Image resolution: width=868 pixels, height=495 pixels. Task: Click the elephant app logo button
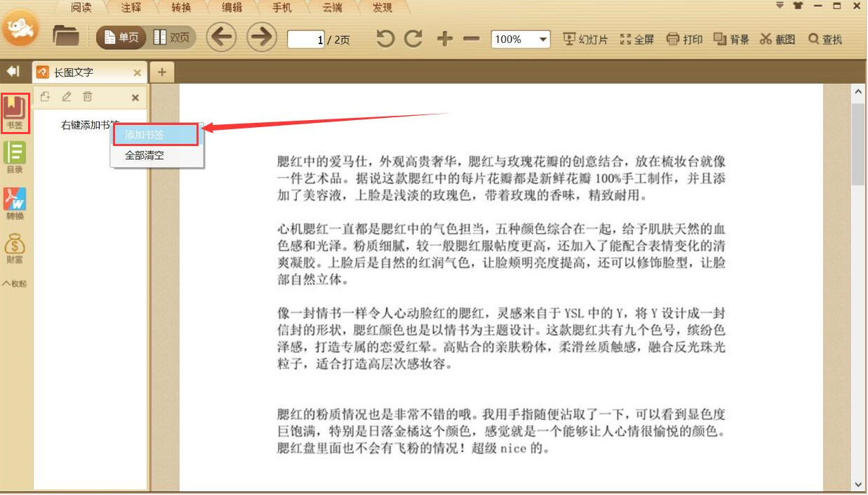[21, 29]
